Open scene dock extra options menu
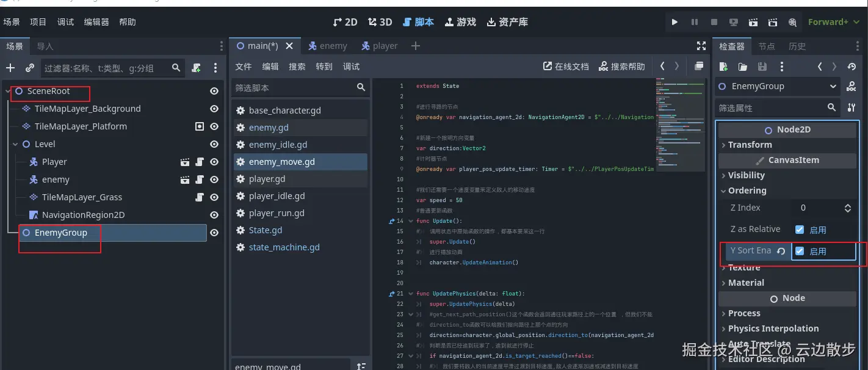 pos(215,68)
